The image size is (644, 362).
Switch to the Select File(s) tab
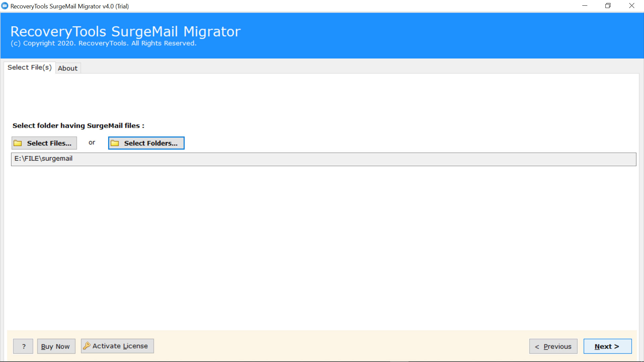coord(30,67)
